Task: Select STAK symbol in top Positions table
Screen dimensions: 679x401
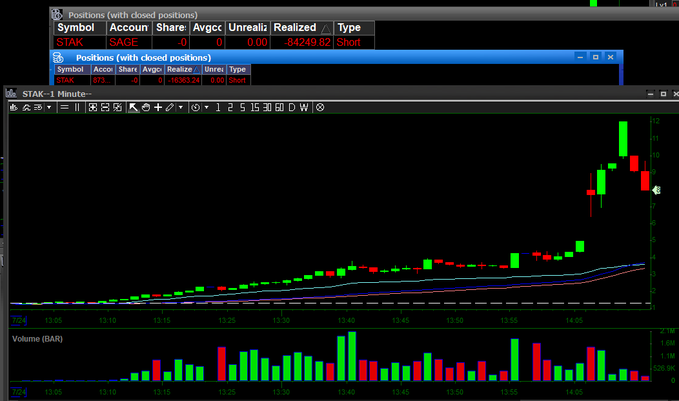Action: click(x=80, y=42)
